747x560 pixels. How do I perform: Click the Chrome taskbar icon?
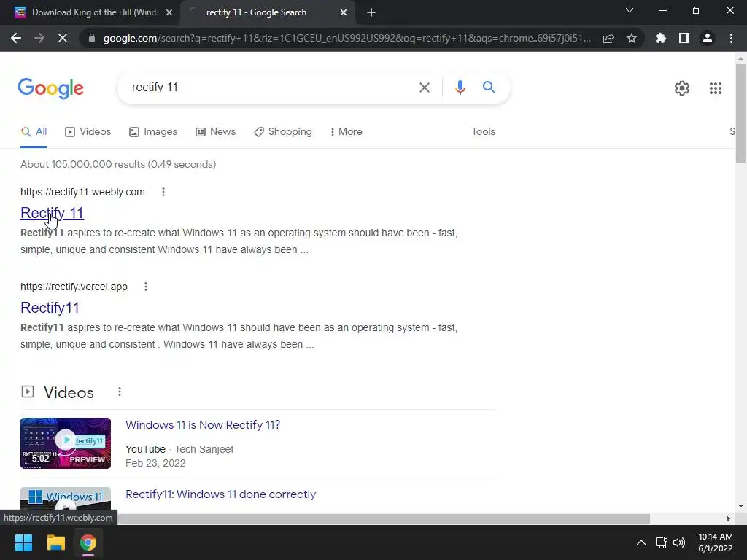[x=88, y=542]
